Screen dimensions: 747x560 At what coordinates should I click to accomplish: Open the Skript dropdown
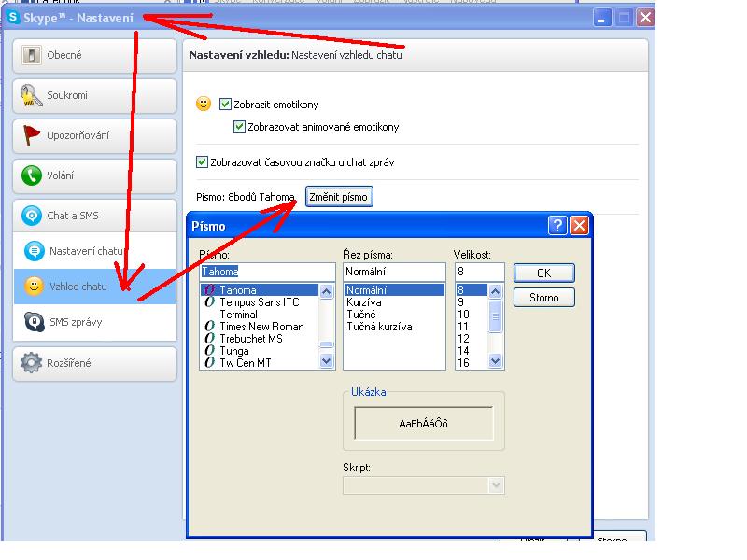[x=496, y=485]
